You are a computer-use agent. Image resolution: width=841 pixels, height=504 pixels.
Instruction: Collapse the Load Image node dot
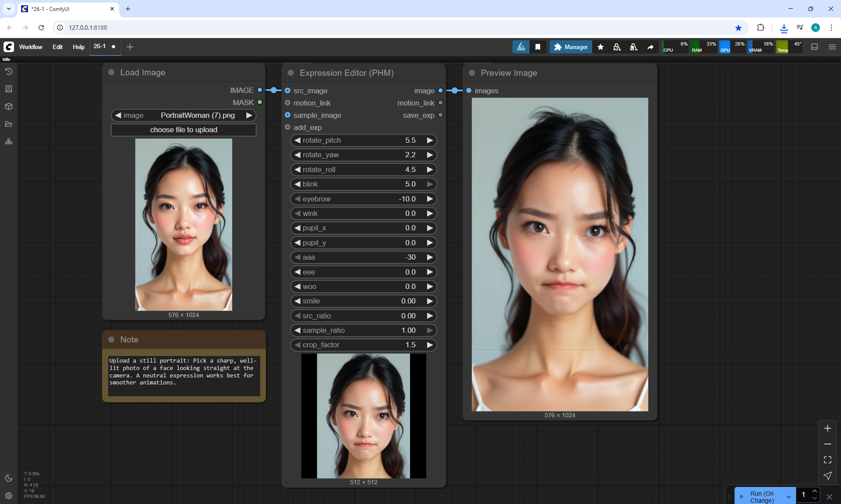[111, 72]
